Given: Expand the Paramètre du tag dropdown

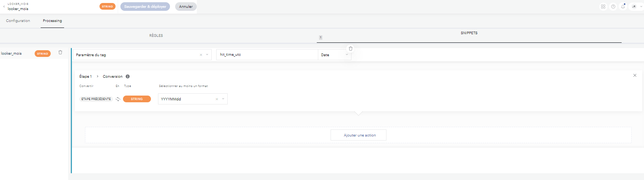Looking at the screenshot, I should click(207, 55).
